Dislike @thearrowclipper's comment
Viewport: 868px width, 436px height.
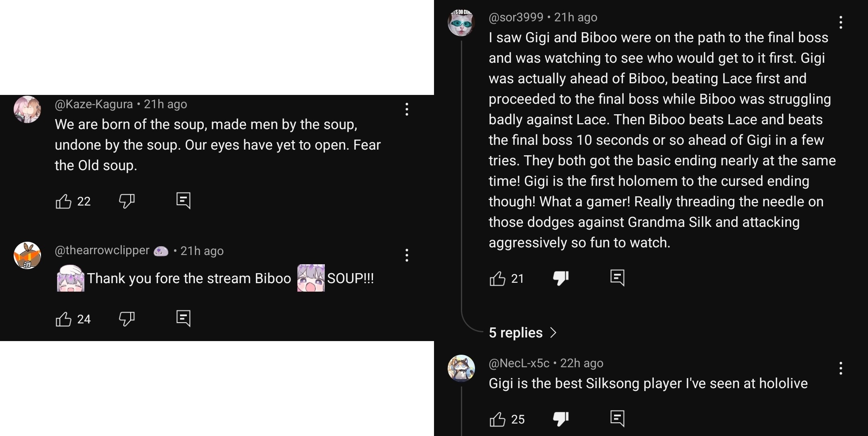coord(127,319)
